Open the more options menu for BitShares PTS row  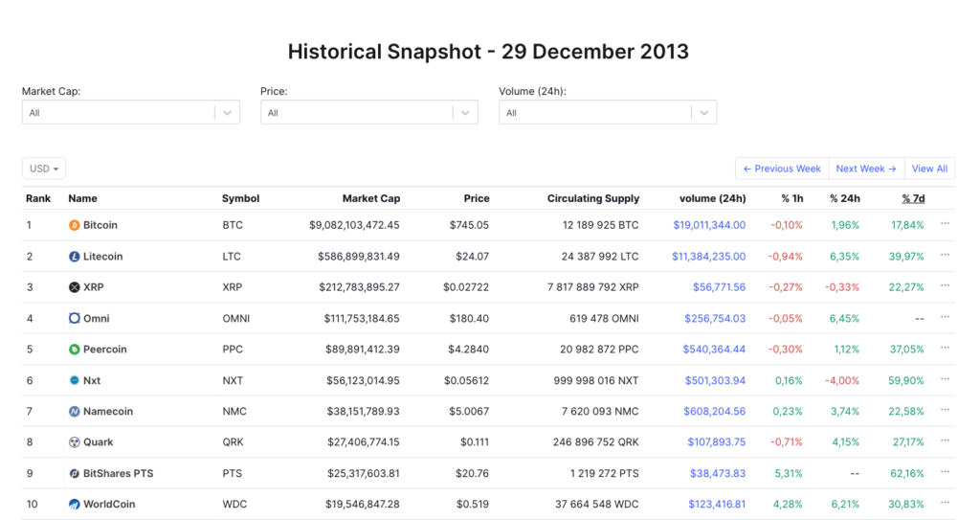(945, 472)
